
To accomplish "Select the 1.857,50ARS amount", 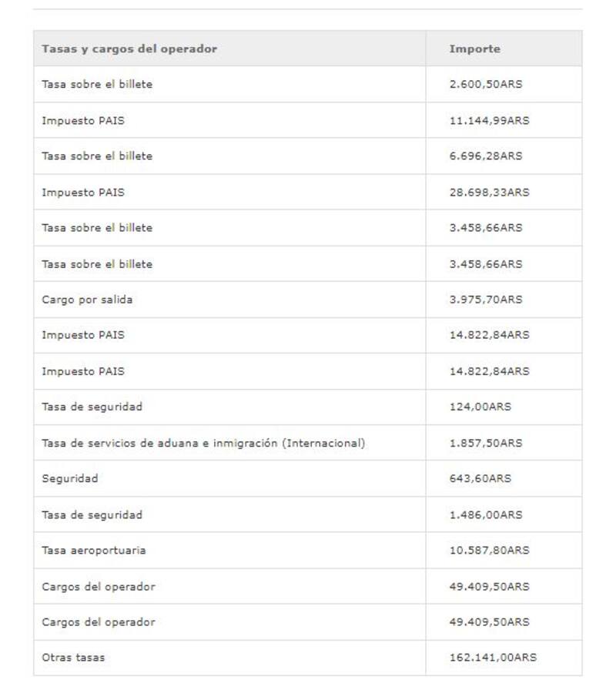I will [485, 443].
